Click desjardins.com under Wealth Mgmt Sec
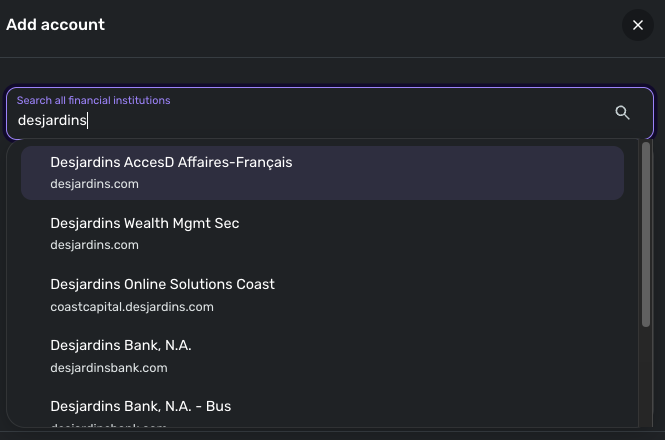665x440 pixels. tap(94, 245)
